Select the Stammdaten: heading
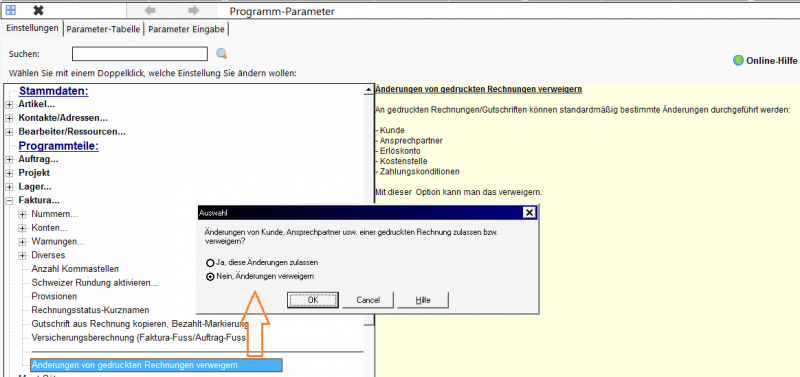Screen dimensions: 800x377 (54, 91)
